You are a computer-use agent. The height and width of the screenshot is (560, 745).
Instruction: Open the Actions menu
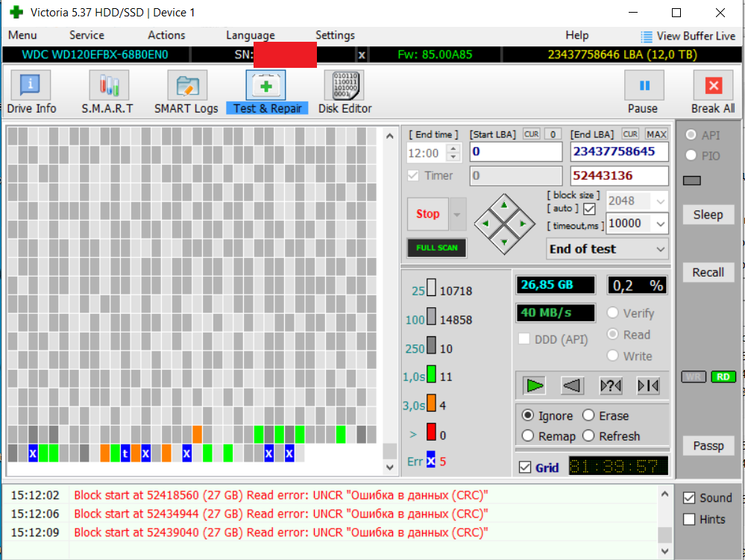click(x=166, y=35)
